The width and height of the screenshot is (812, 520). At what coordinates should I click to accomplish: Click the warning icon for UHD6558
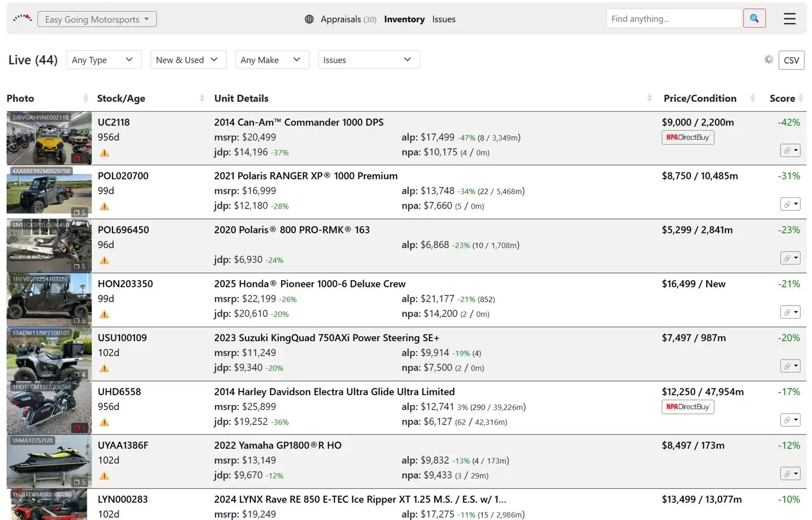(104, 422)
